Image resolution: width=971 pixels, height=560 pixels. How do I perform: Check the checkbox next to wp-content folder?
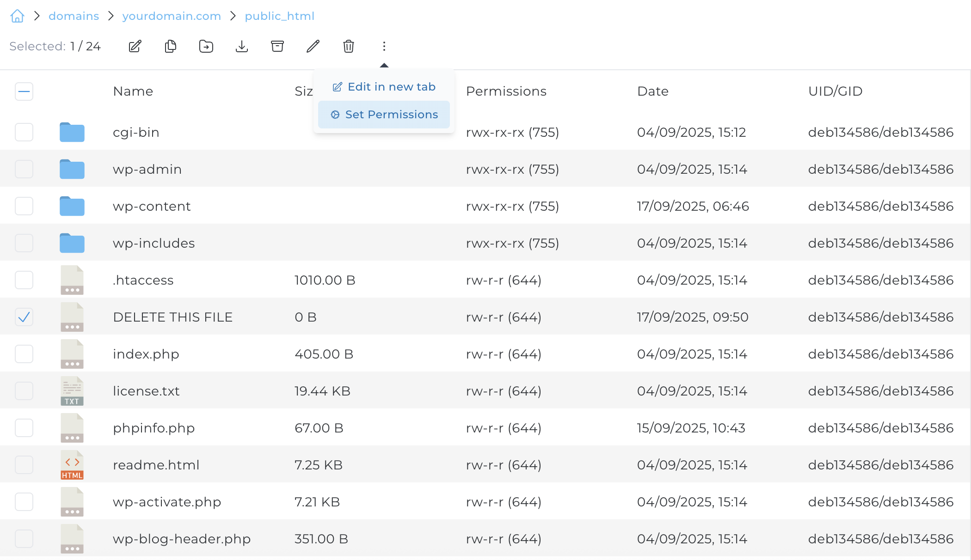24,206
